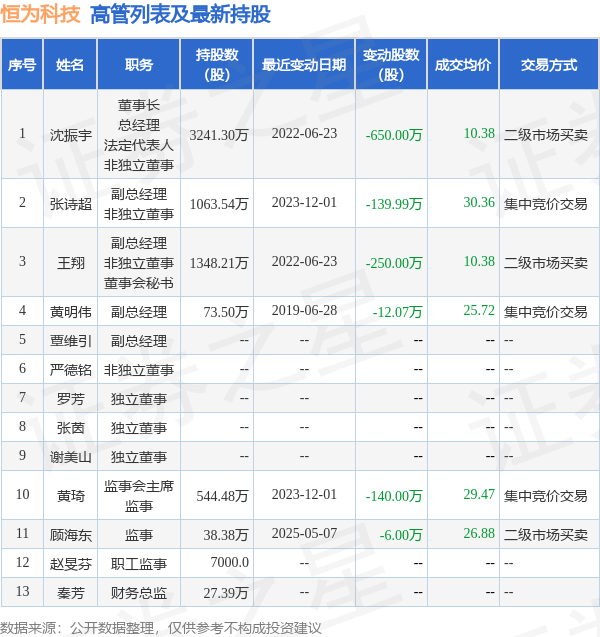Click the 成交均价 column header
This screenshot has width=600, height=637.
[463, 65]
